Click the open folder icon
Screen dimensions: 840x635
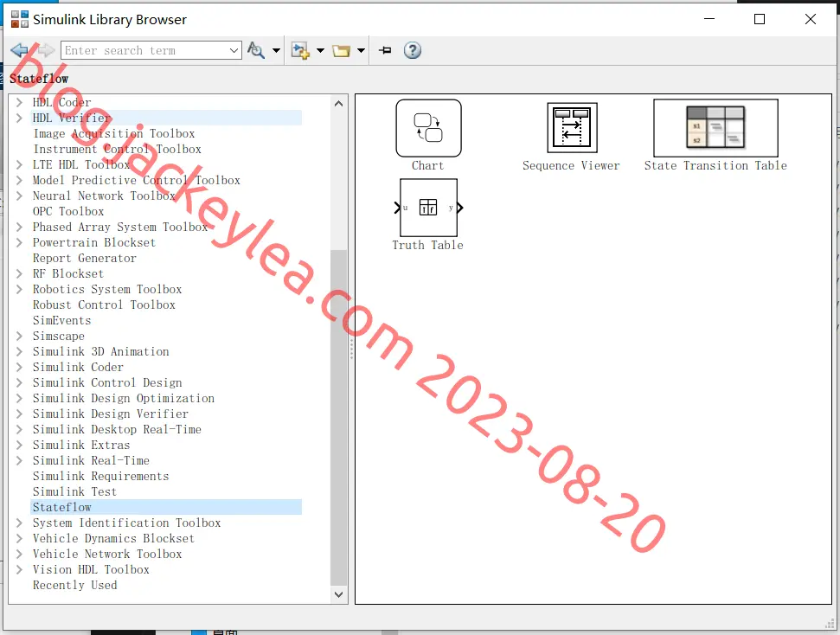pyautogui.click(x=341, y=50)
